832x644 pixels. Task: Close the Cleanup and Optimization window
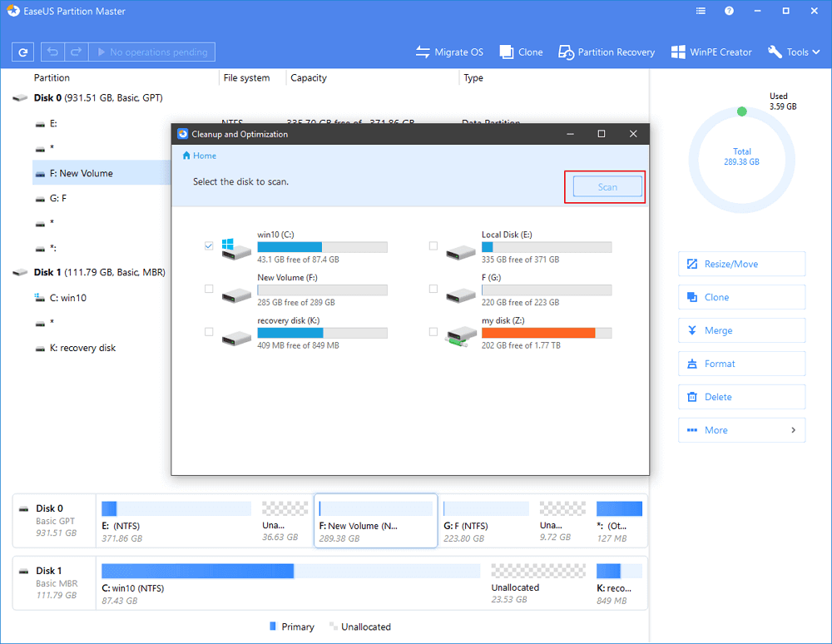click(x=633, y=134)
